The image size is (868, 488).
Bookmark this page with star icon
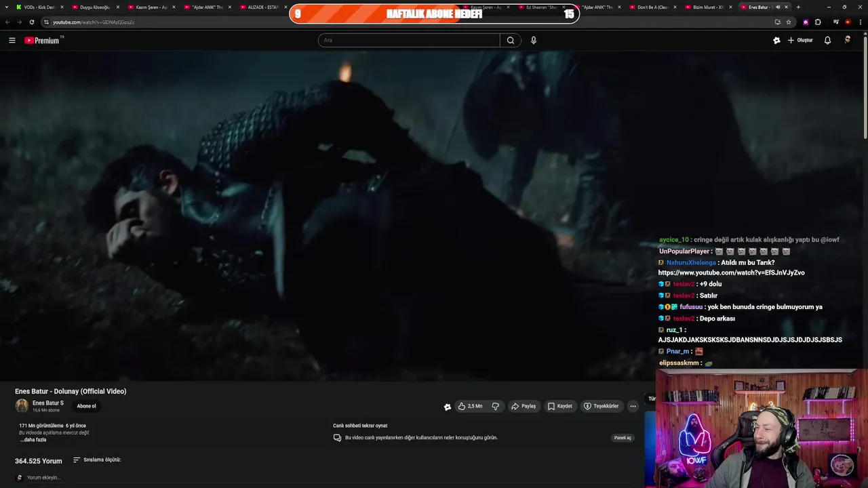[x=789, y=22]
